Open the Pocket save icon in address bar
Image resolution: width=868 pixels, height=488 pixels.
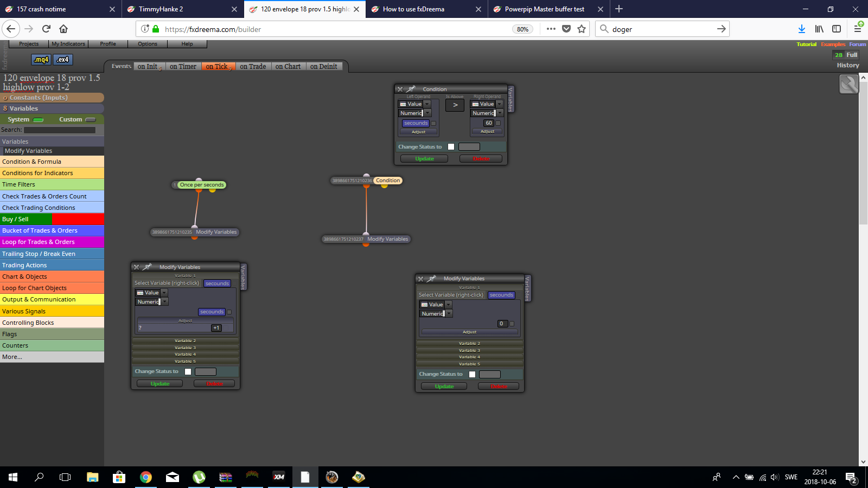coord(566,29)
